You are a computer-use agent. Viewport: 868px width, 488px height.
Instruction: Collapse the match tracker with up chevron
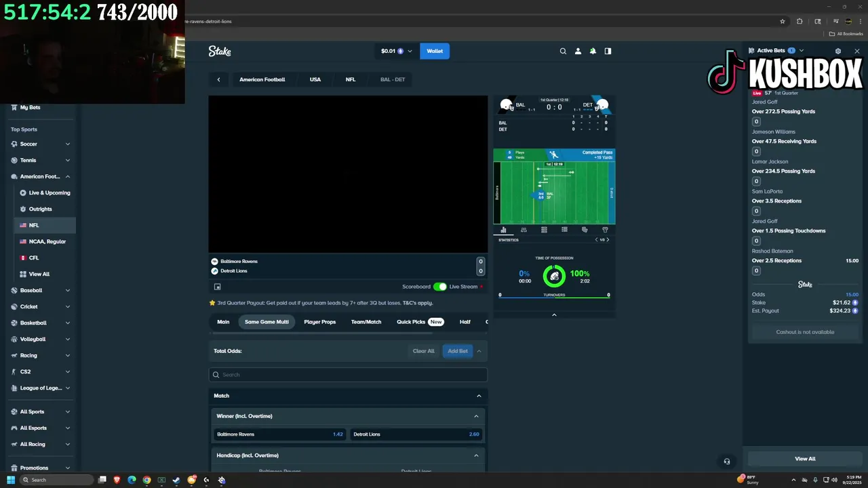click(x=554, y=314)
